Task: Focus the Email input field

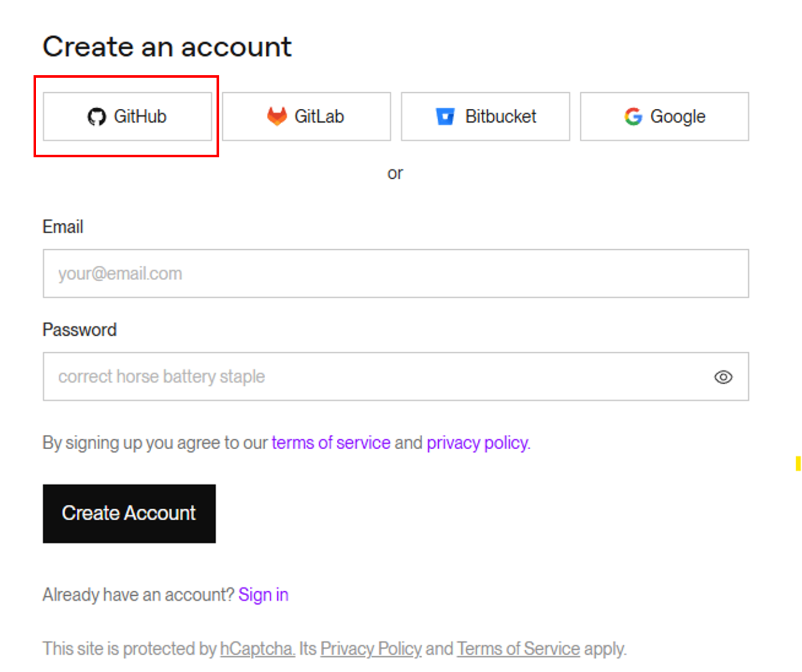Action: pyautogui.click(x=395, y=273)
